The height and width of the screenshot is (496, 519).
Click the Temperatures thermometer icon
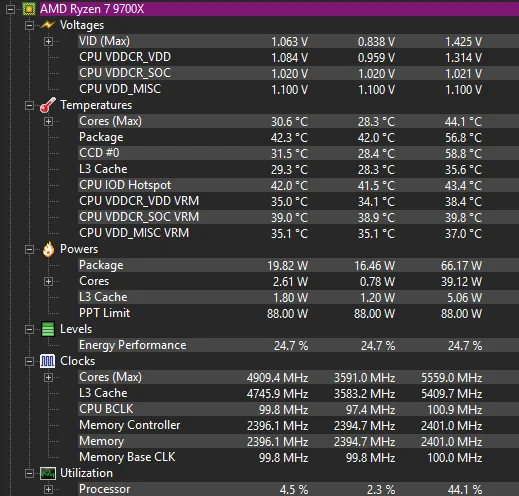(x=48, y=105)
